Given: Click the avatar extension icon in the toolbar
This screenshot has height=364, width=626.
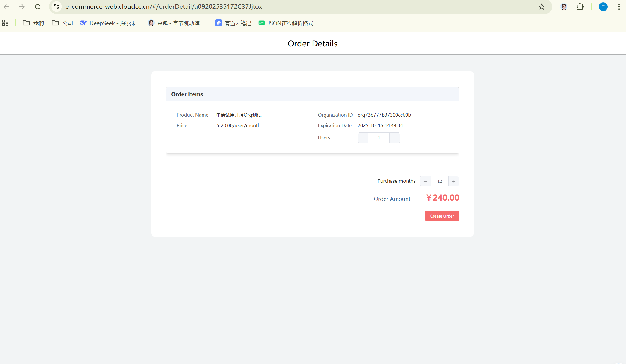Looking at the screenshot, I should [x=564, y=6].
